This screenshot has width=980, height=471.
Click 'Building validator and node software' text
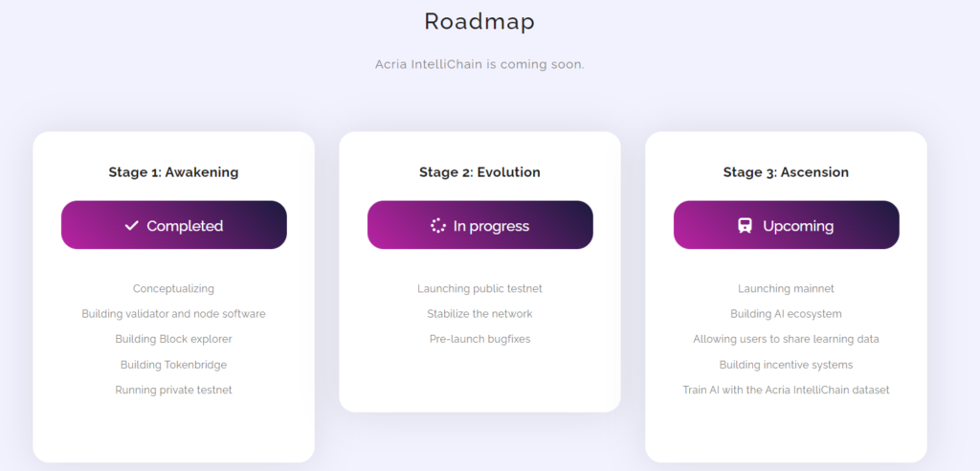coord(174,314)
